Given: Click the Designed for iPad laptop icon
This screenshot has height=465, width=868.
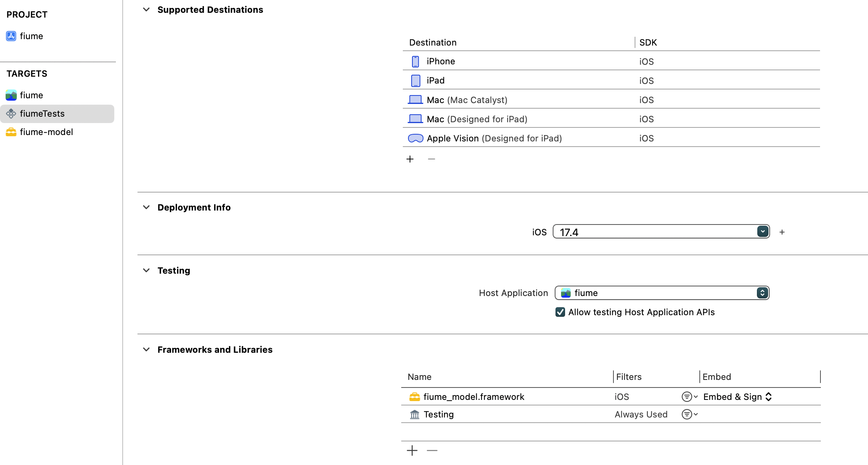Looking at the screenshot, I should point(415,119).
